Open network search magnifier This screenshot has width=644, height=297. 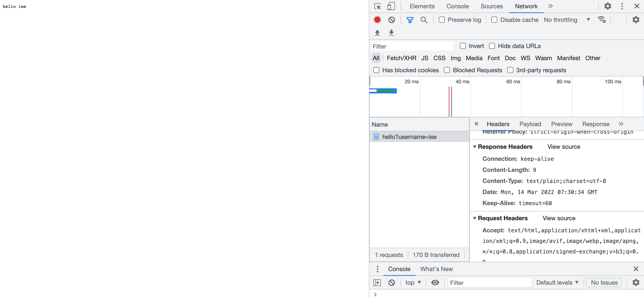click(424, 20)
